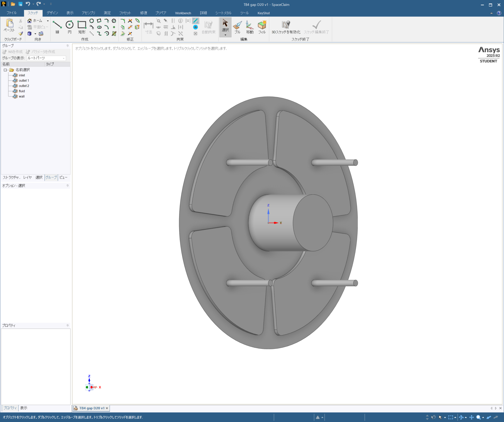Click the Paste (ペースト) icon
Image resolution: width=504 pixels, height=422 pixels.
(x=9, y=24)
